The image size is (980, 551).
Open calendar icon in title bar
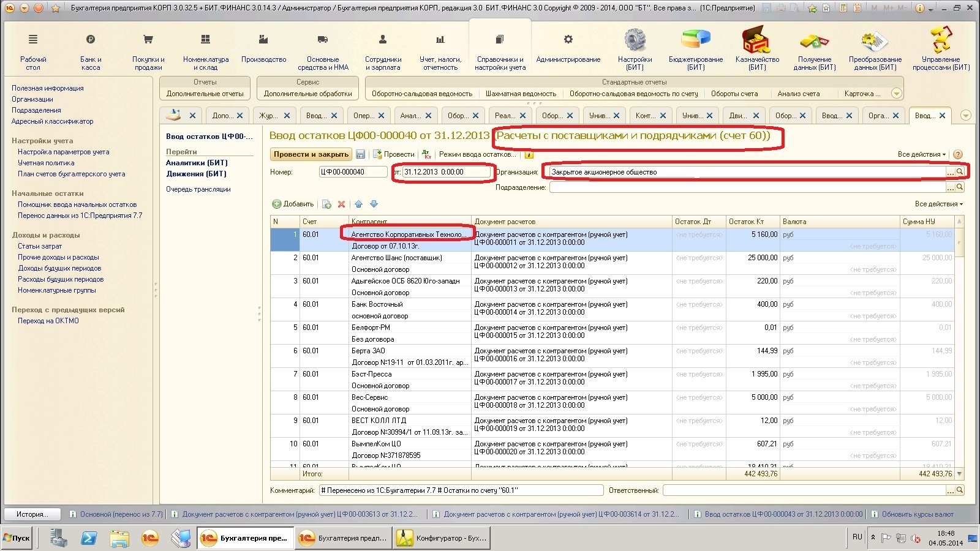pos(858,8)
